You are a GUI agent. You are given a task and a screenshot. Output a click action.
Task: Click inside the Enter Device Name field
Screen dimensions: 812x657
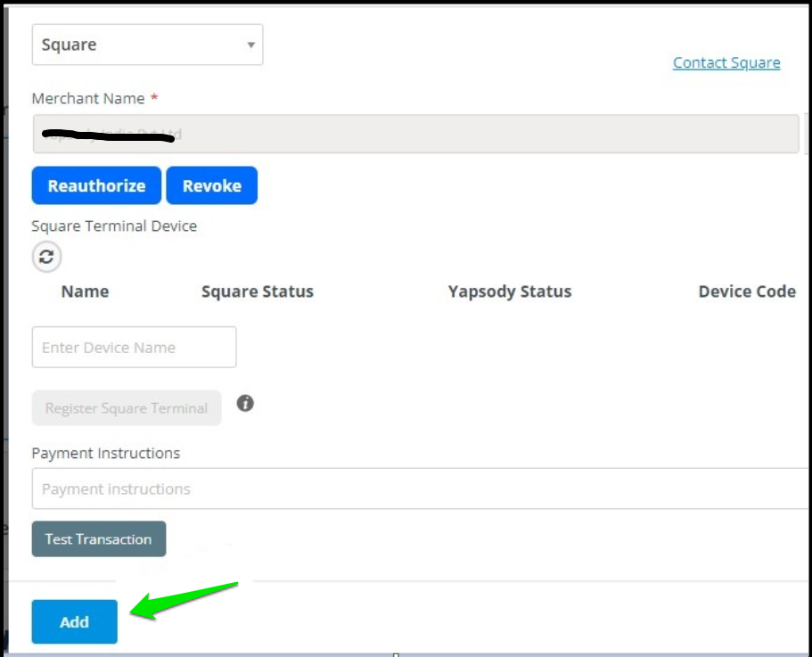click(134, 347)
